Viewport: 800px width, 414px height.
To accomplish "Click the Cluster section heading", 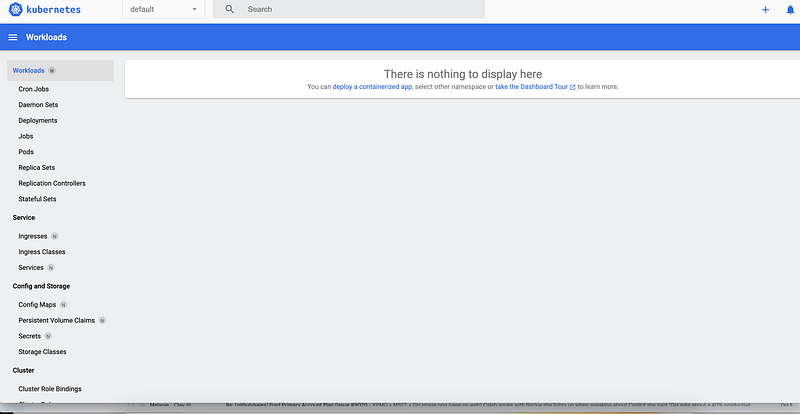I will (23, 370).
